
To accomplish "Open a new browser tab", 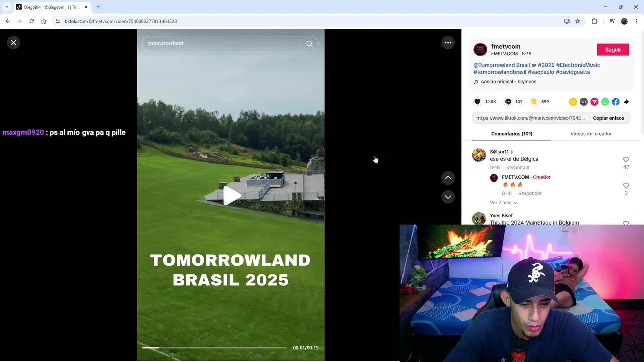I will [98, 7].
